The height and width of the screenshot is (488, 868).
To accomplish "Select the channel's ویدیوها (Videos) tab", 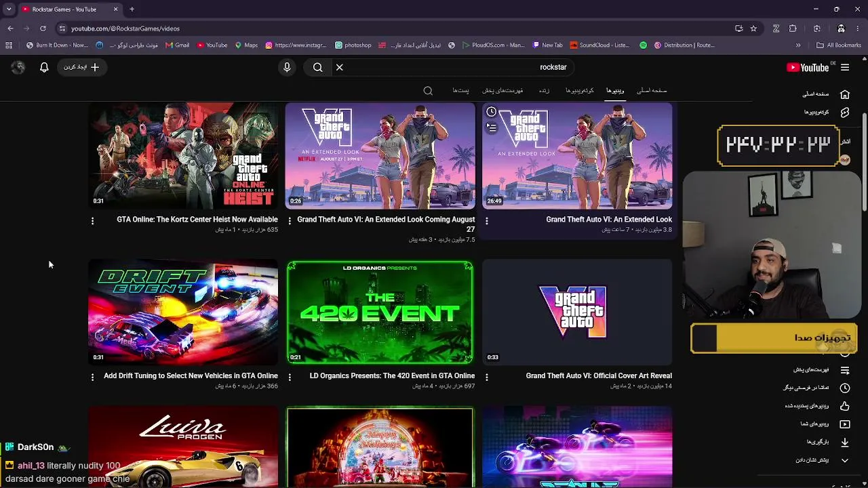I will (x=615, y=91).
